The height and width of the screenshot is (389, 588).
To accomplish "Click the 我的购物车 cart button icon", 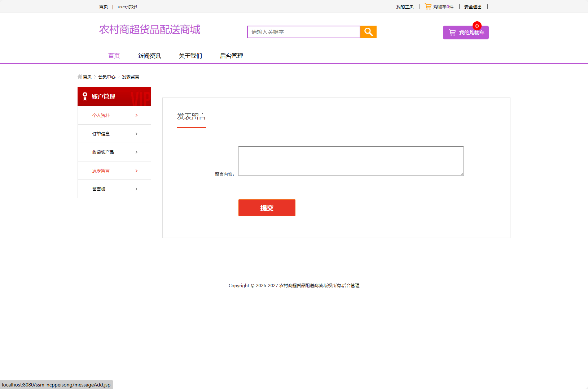I will coord(452,33).
